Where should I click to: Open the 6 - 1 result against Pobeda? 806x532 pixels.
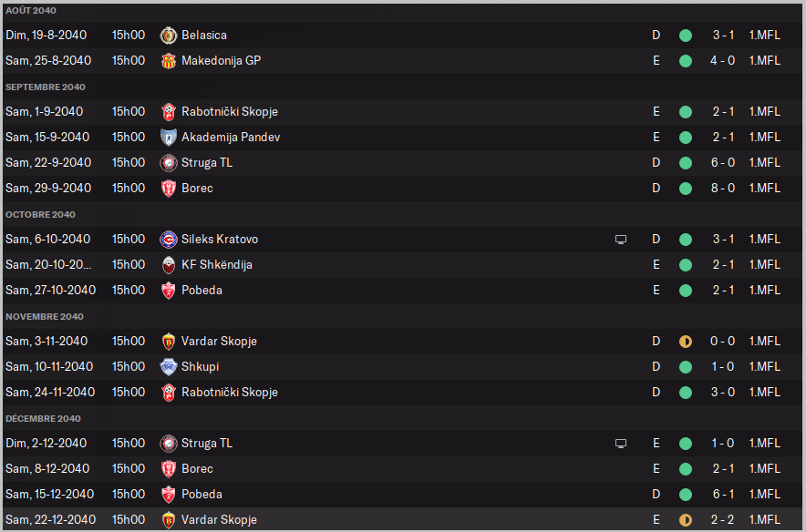pos(724,495)
